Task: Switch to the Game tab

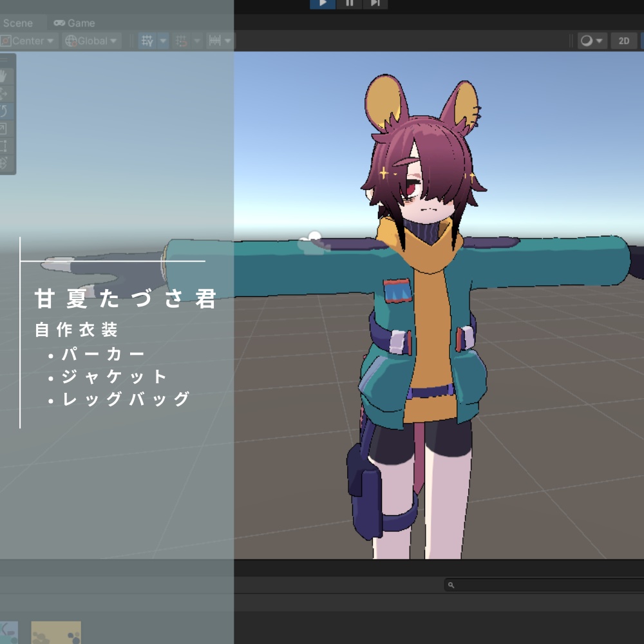Action: (x=73, y=23)
